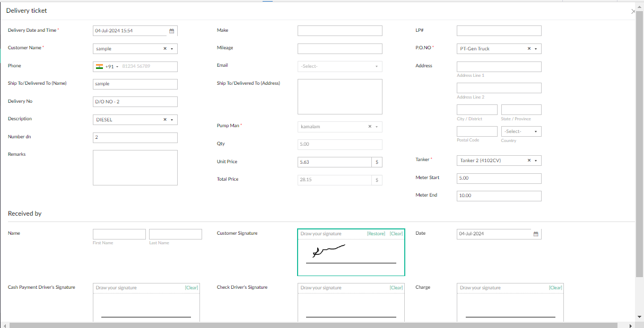Image resolution: width=644 pixels, height=328 pixels.
Task: Remove DIESEL from Description with the × icon
Action: pyautogui.click(x=165, y=119)
